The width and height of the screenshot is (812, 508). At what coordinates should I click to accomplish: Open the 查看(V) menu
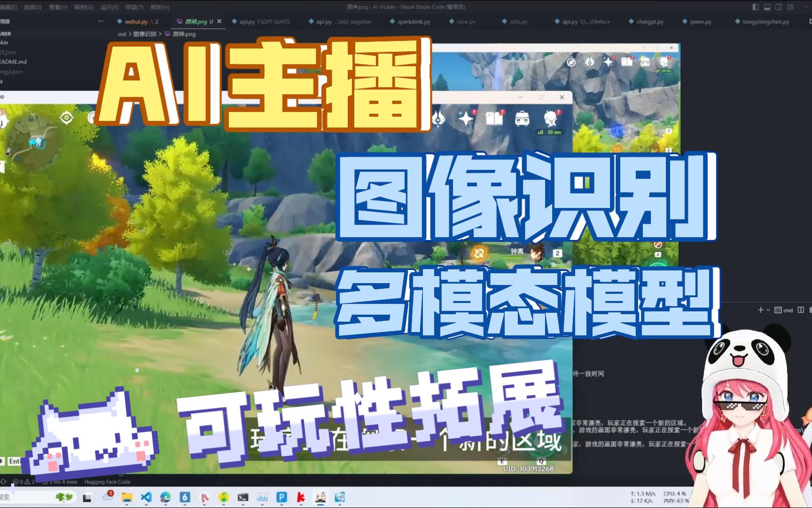click(x=58, y=7)
